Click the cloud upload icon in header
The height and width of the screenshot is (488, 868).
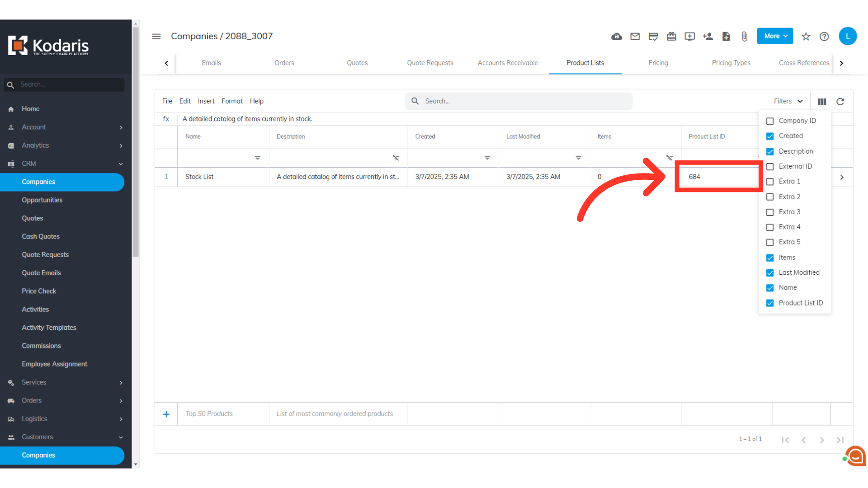[617, 37]
